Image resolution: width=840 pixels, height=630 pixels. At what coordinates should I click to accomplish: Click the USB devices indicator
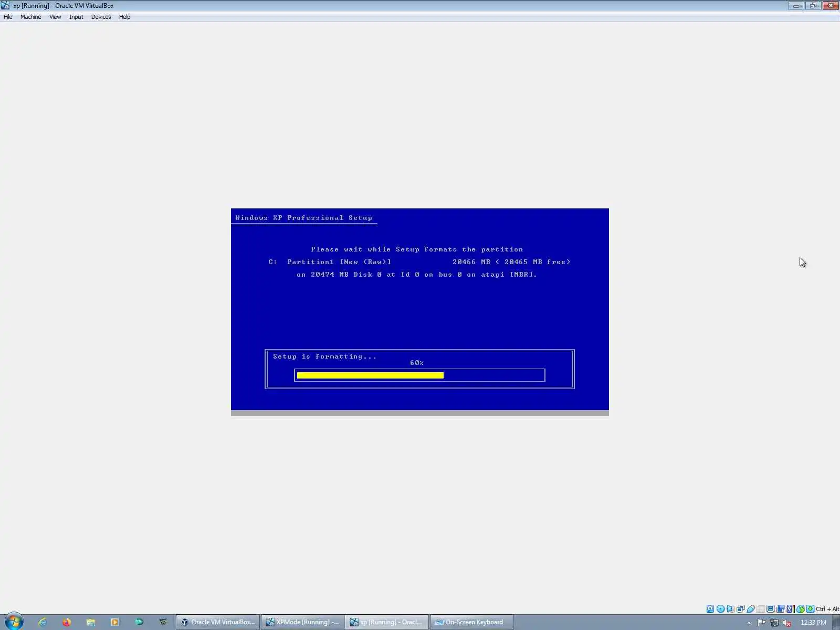(x=750, y=609)
